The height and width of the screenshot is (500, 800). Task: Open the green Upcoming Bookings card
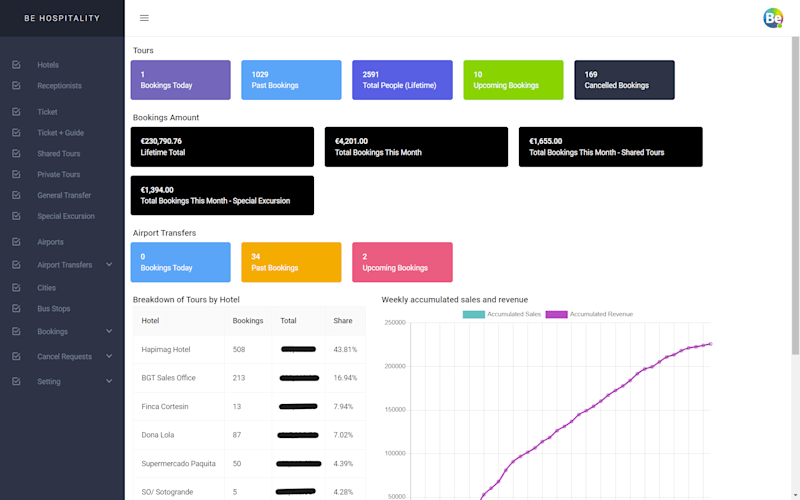[513, 80]
